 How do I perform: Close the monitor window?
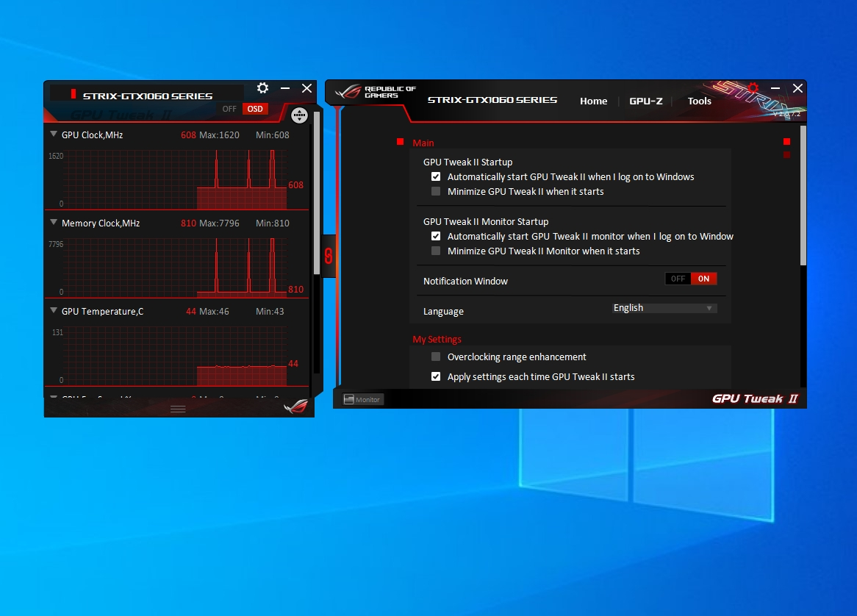pyautogui.click(x=307, y=88)
